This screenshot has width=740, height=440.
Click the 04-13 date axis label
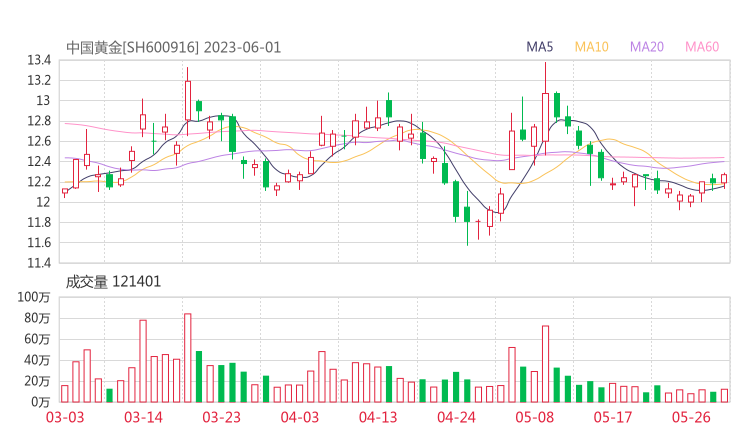[x=378, y=417]
